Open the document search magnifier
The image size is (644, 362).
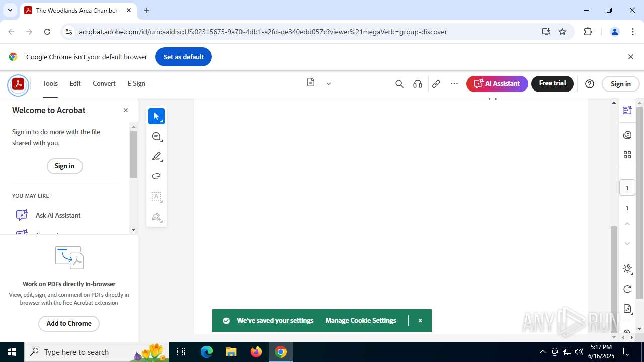pos(399,84)
